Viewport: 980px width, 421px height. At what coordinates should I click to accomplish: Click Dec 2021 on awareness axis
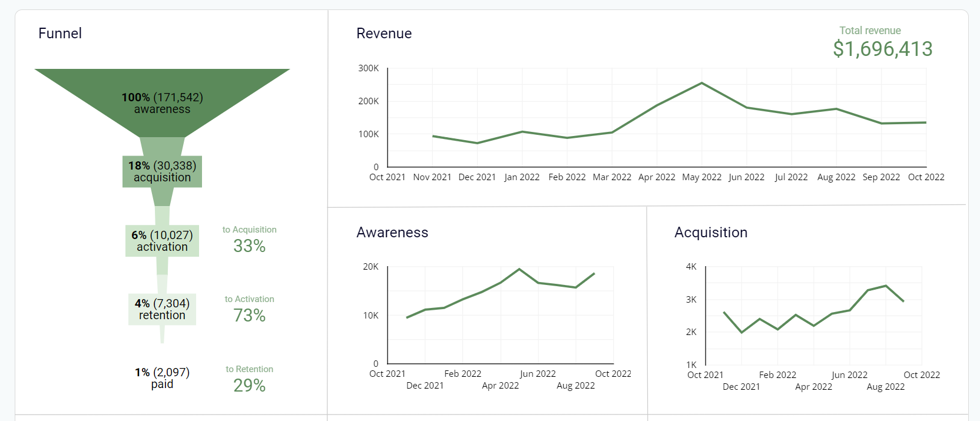(x=425, y=386)
